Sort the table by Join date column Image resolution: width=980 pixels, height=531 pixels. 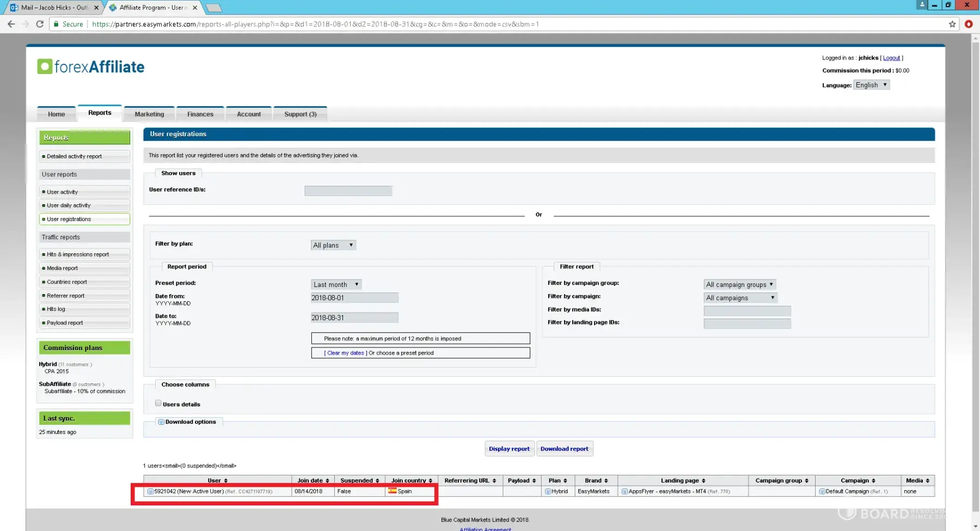[x=313, y=480]
